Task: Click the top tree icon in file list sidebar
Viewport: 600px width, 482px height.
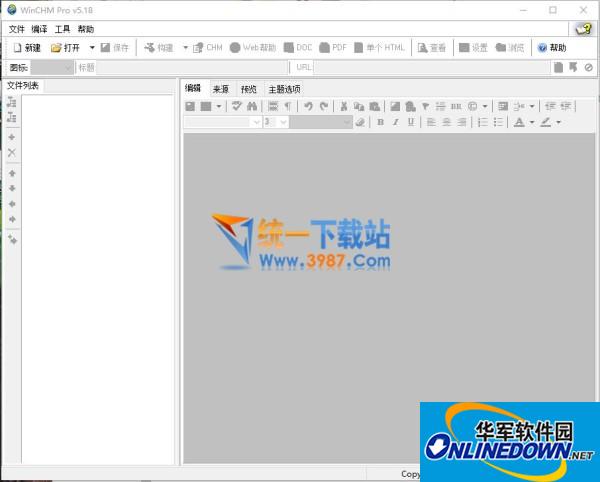Action: (x=12, y=102)
